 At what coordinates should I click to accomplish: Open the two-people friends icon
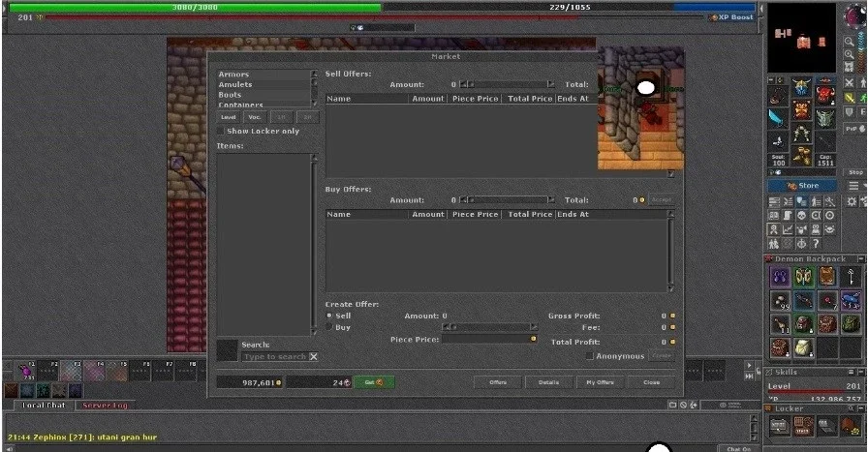point(774,243)
